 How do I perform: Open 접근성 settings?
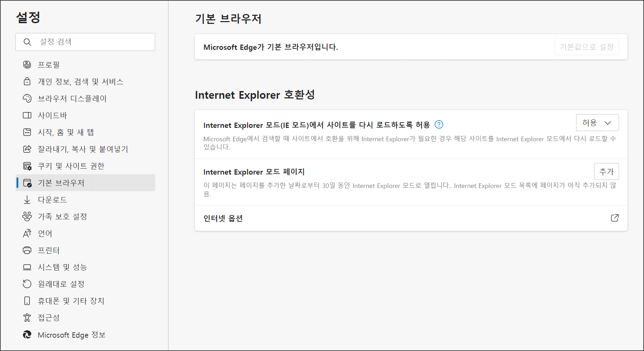pos(85,318)
